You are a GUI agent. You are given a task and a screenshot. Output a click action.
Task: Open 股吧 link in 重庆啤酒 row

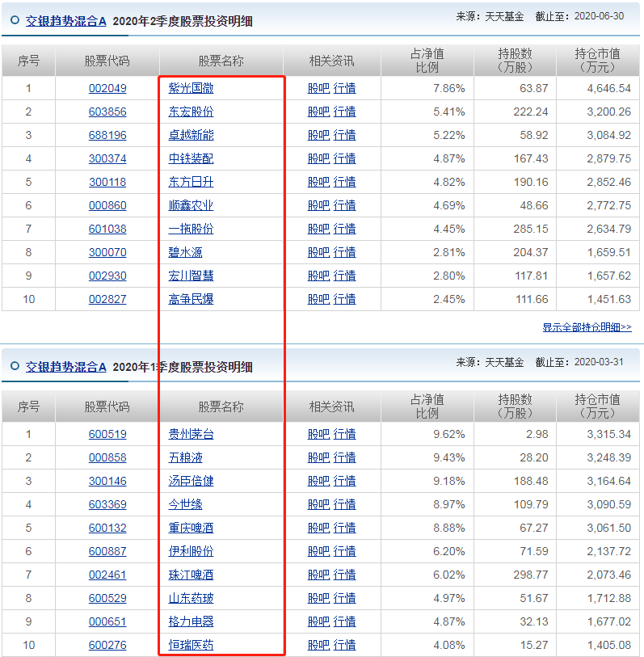[x=319, y=528]
